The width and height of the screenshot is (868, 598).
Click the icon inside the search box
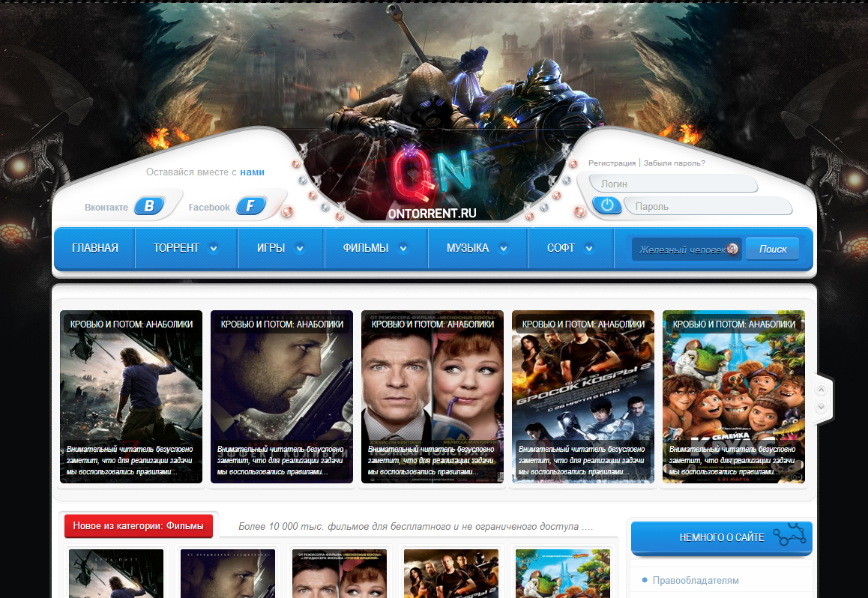tap(732, 249)
